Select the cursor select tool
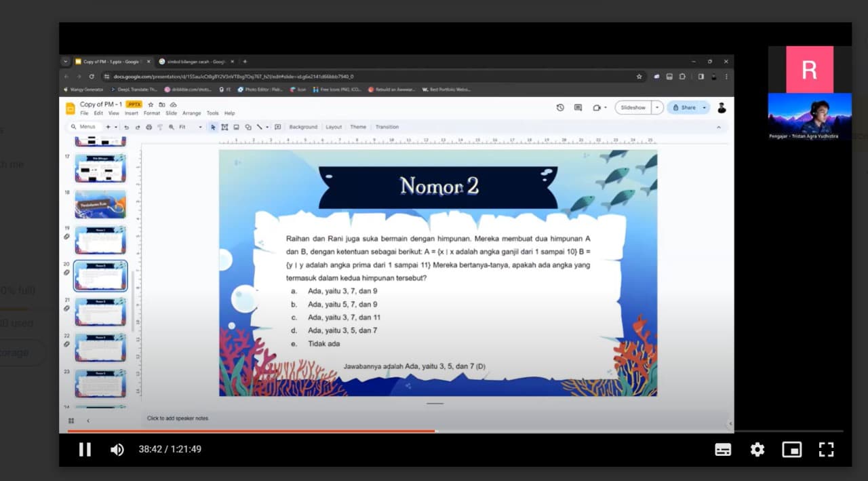The width and height of the screenshot is (868, 481). [x=213, y=127]
